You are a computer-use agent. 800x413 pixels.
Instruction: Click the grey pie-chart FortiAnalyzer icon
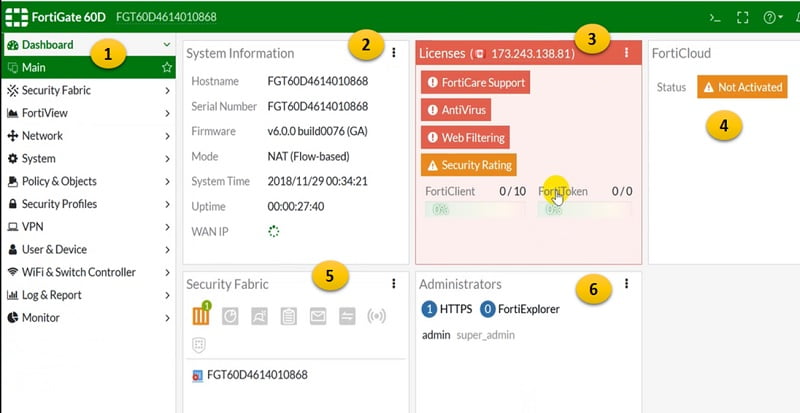click(230, 317)
